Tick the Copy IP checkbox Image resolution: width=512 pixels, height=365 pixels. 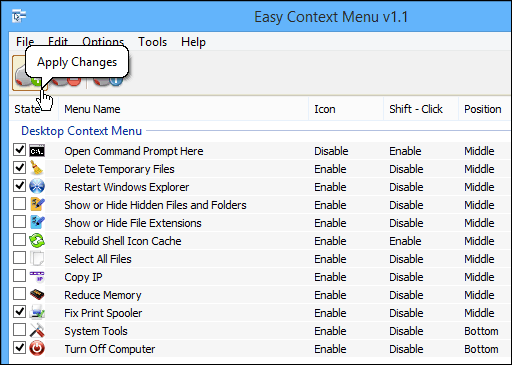click(x=19, y=276)
